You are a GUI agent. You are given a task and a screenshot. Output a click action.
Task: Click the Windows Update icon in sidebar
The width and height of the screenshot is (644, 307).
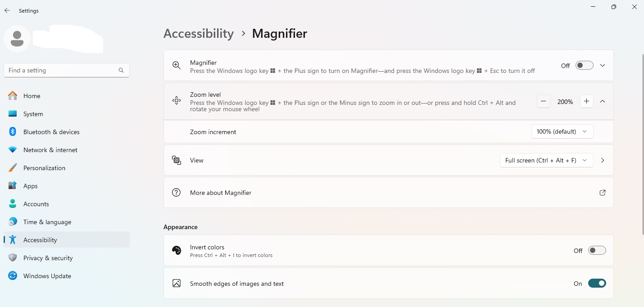click(13, 276)
